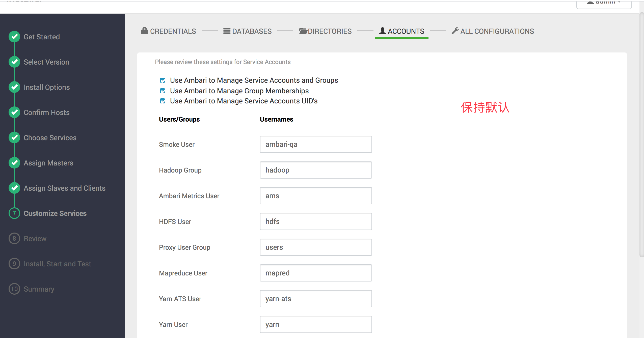Click the step 8 Review circle icon
The image size is (644, 338).
click(x=14, y=239)
